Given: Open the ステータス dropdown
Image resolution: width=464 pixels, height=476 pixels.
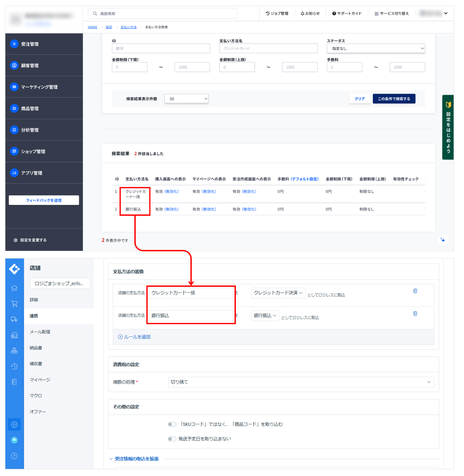Looking at the screenshot, I should point(375,48).
